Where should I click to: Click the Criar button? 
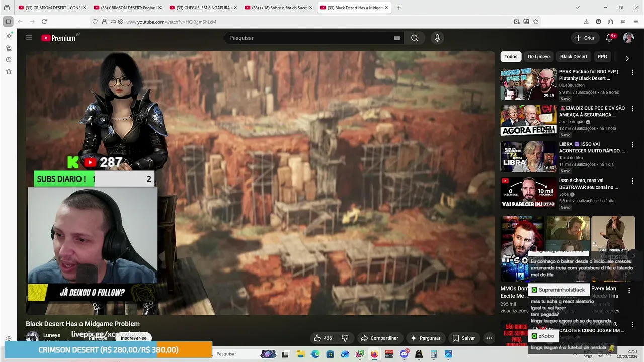pos(585,38)
